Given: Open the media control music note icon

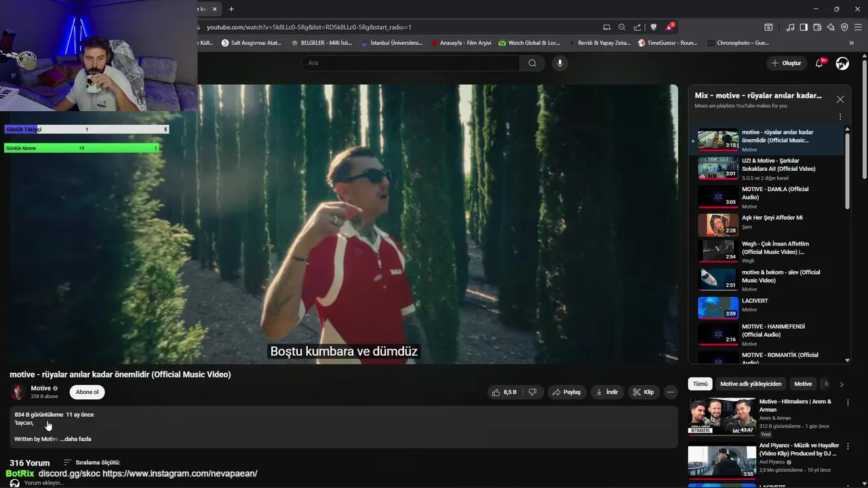Looking at the screenshot, I should click(x=790, y=27).
